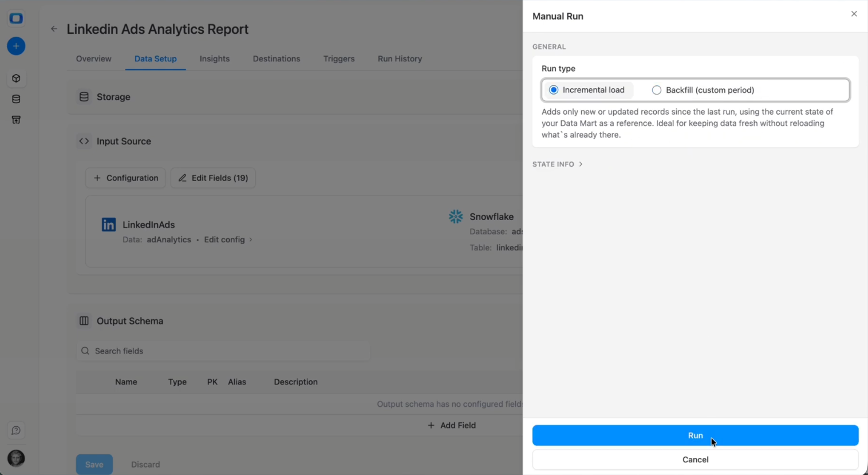Click the Snowflake logo icon
This screenshot has height=475, width=868.
(455, 217)
